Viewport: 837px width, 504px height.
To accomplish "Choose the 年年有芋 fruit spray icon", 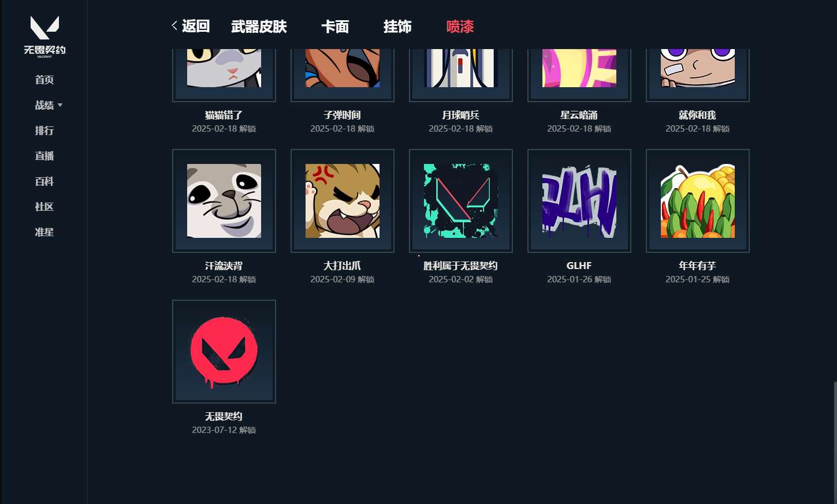I will point(698,201).
